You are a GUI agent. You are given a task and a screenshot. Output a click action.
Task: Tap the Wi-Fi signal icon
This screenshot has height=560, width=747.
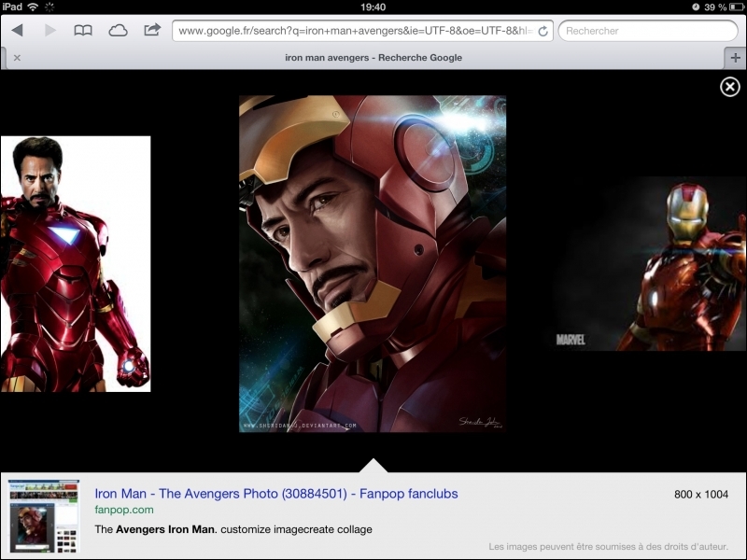(x=33, y=7)
